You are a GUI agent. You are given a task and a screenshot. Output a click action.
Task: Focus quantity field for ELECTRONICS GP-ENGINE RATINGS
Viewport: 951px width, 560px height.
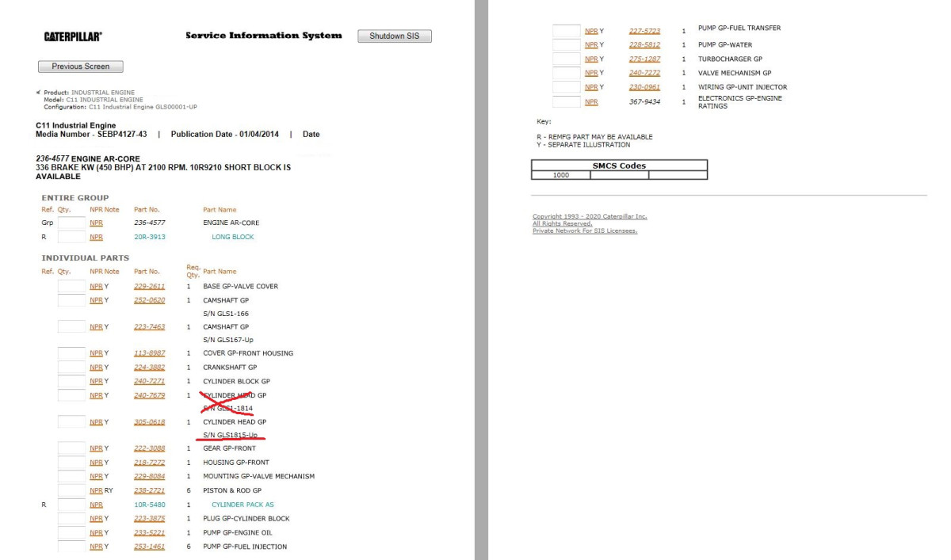[x=567, y=102]
